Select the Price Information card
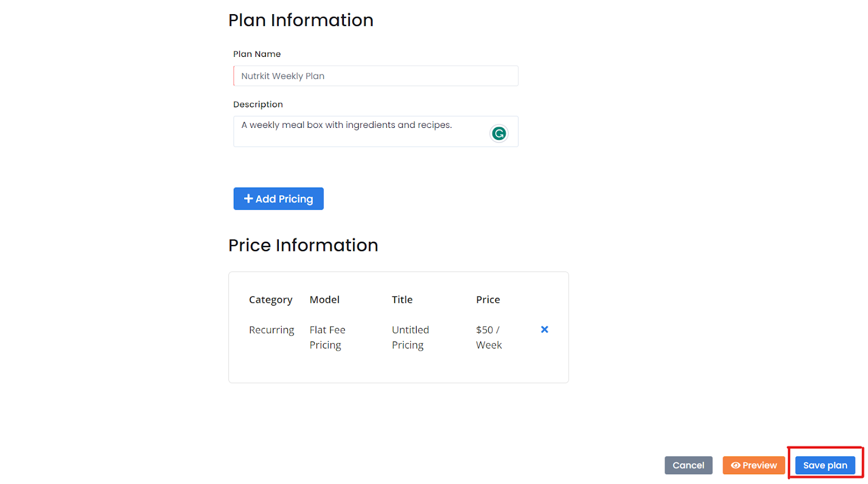This screenshot has height=484, width=868. pos(398,327)
